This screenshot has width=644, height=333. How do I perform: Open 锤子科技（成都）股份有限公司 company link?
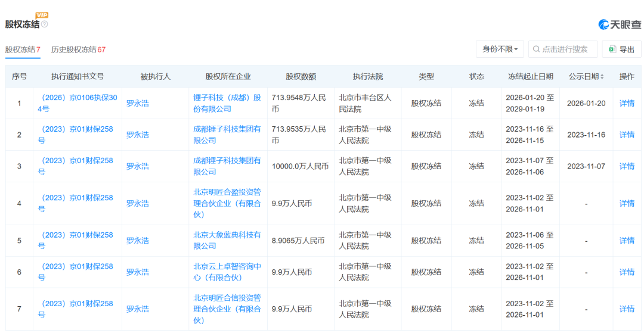click(227, 103)
